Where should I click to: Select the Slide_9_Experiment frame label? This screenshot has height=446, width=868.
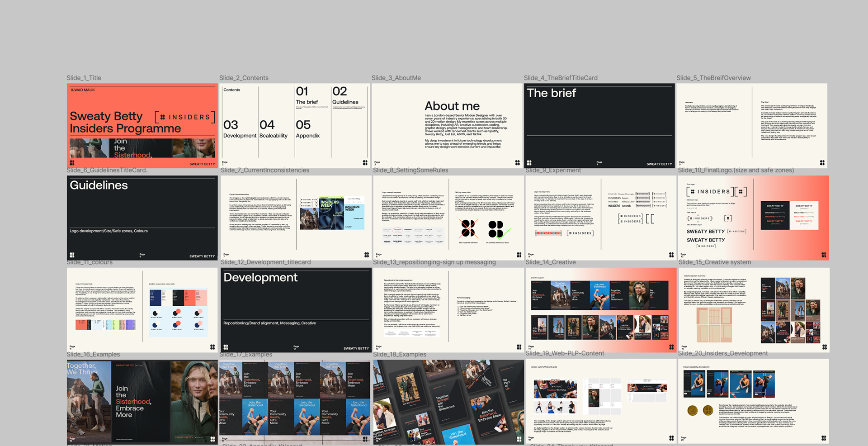pyautogui.click(x=553, y=170)
